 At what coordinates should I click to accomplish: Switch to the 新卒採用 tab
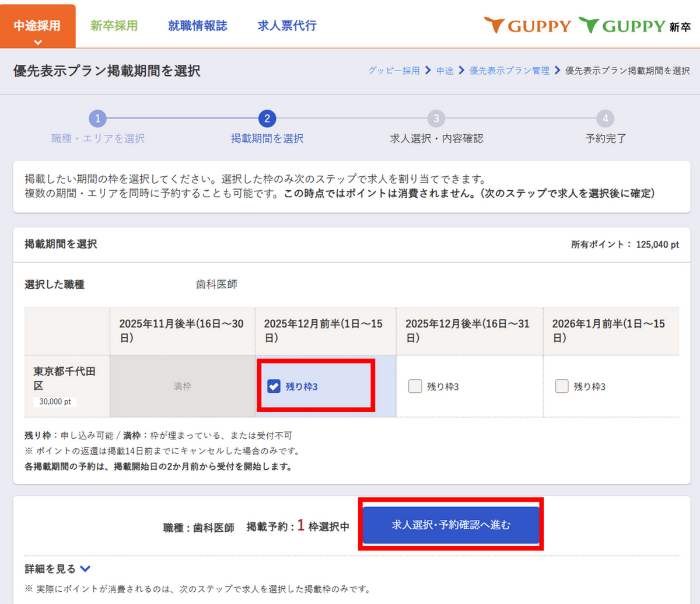point(114,26)
